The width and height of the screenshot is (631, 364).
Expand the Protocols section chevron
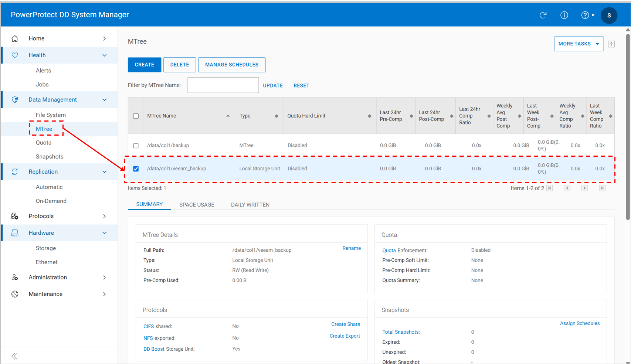coord(105,216)
